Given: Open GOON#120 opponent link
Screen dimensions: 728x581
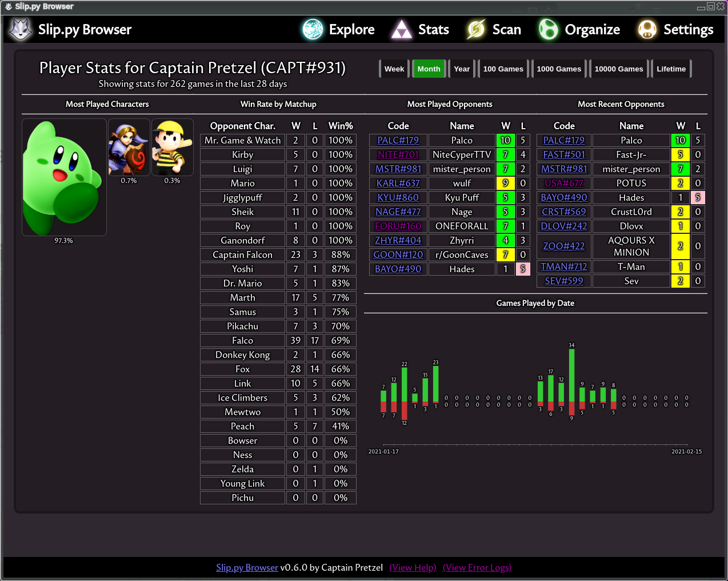Looking at the screenshot, I should 398,254.
